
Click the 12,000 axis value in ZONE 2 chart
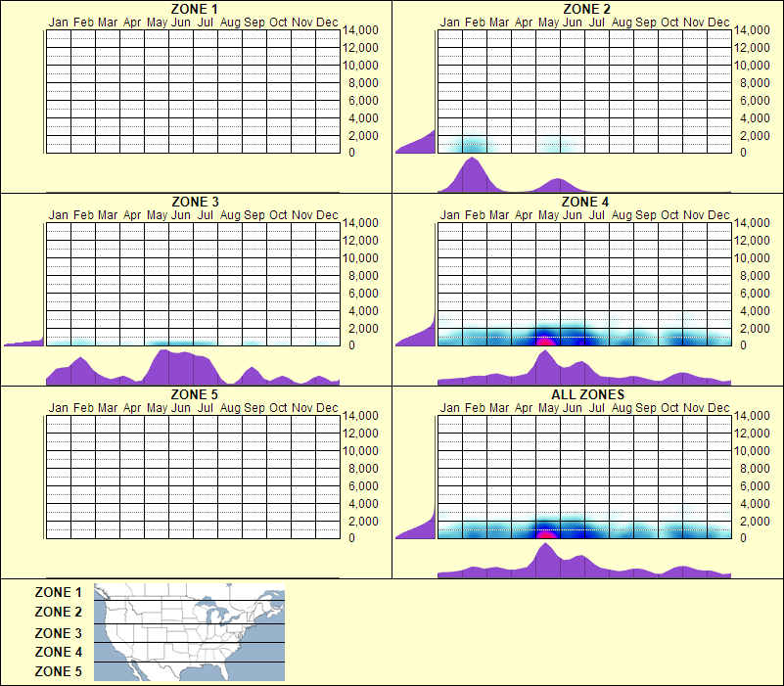pos(752,48)
